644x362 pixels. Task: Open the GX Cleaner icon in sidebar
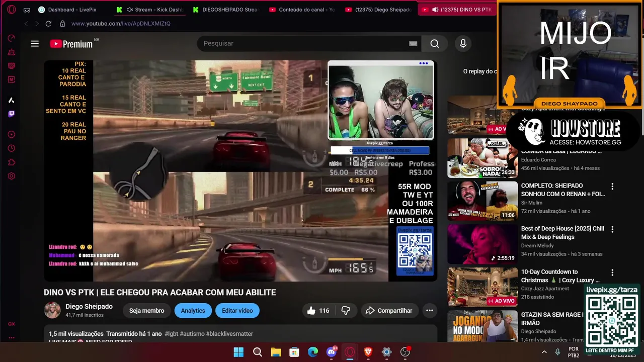pos(11,52)
